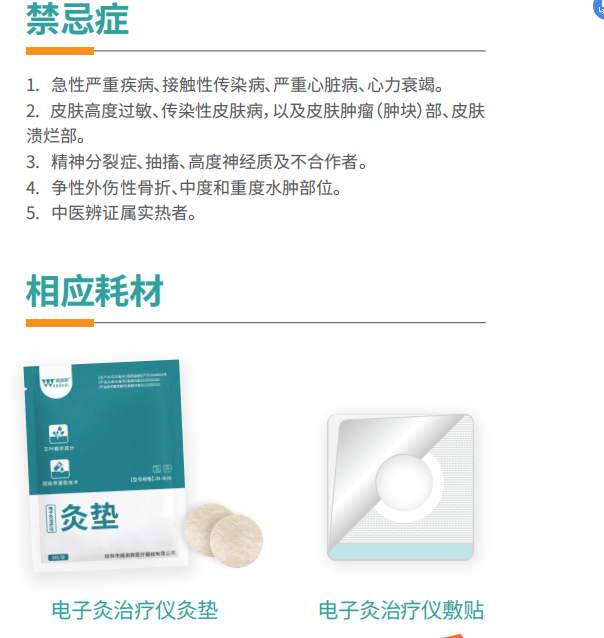Image resolution: width=604 pixels, height=638 pixels.
Task: Click the round beige moxibustion pads
Action: (x=224, y=535)
